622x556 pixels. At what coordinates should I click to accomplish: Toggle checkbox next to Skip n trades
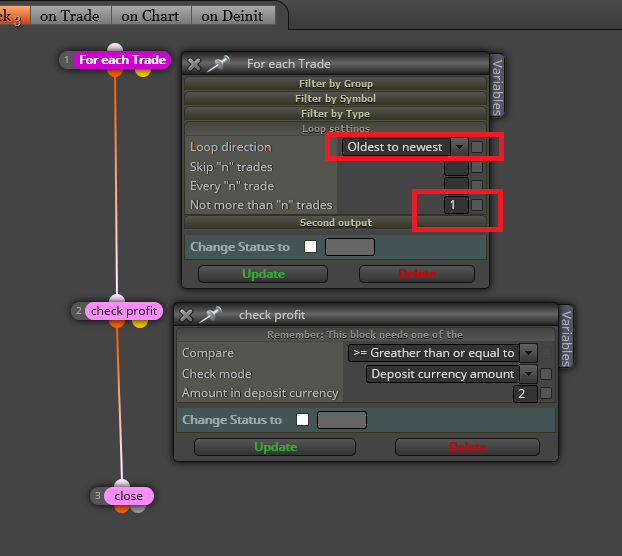point(477,167)
